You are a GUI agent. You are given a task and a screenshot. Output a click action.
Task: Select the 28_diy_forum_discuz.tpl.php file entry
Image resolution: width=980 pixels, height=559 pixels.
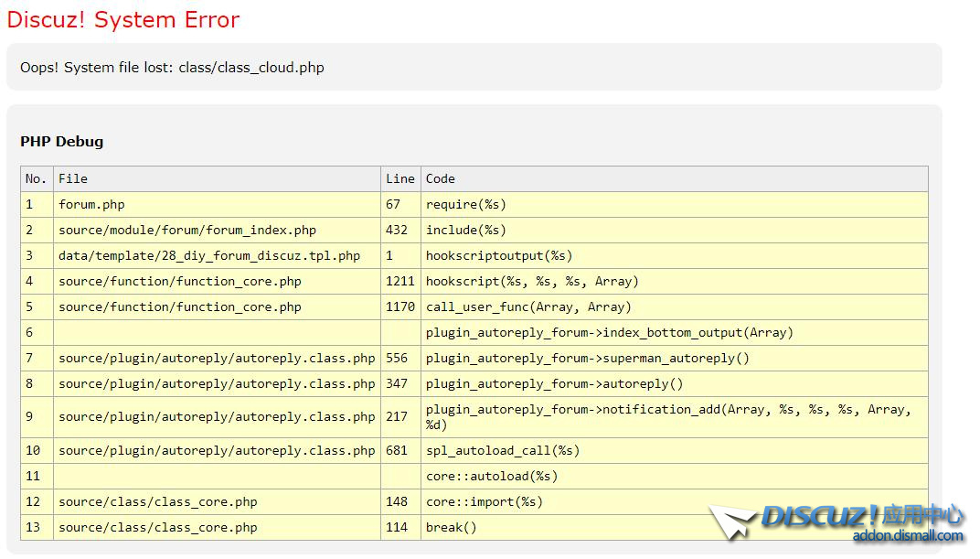click(x=209, y=256)
